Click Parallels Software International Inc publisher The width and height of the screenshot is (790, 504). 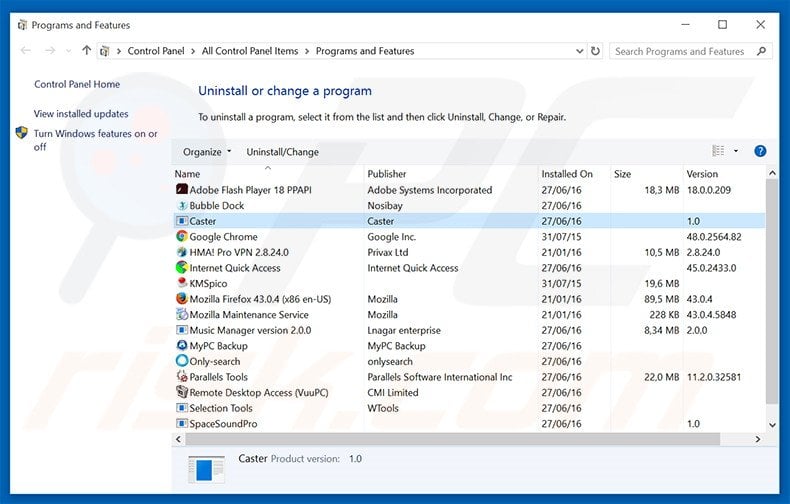[x=440, y=377]
